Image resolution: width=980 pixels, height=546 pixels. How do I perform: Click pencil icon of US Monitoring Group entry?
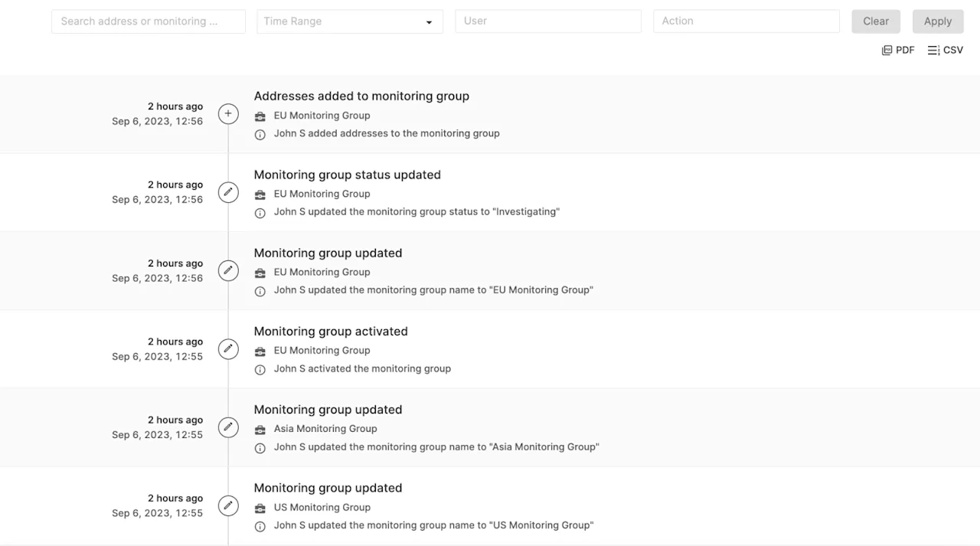(x=228, y=505)
